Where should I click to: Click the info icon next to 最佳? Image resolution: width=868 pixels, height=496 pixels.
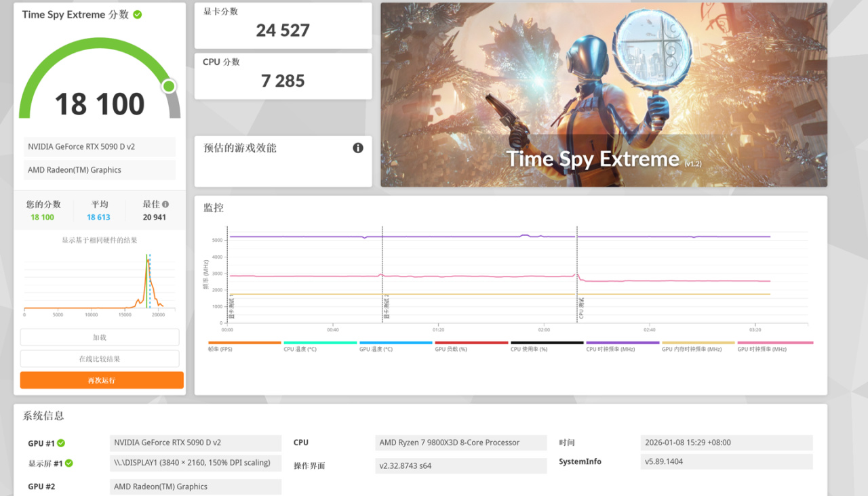click(x=165, y=204)
